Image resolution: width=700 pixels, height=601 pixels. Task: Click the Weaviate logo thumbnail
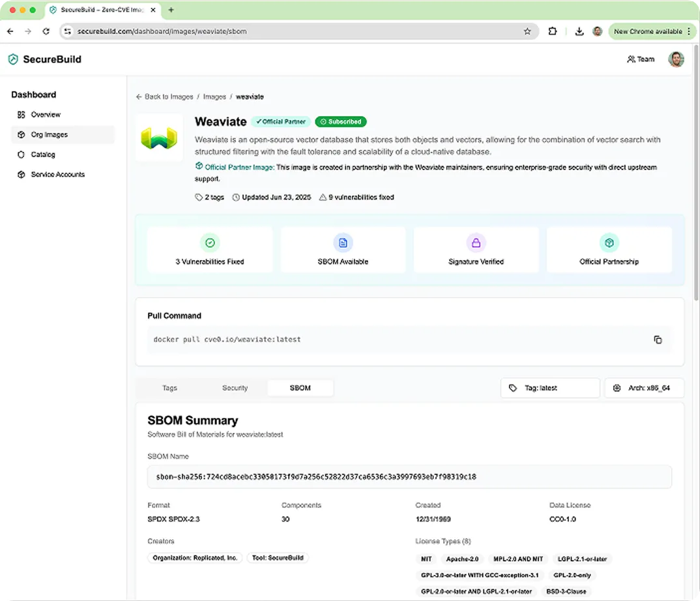tap(159, 138)
